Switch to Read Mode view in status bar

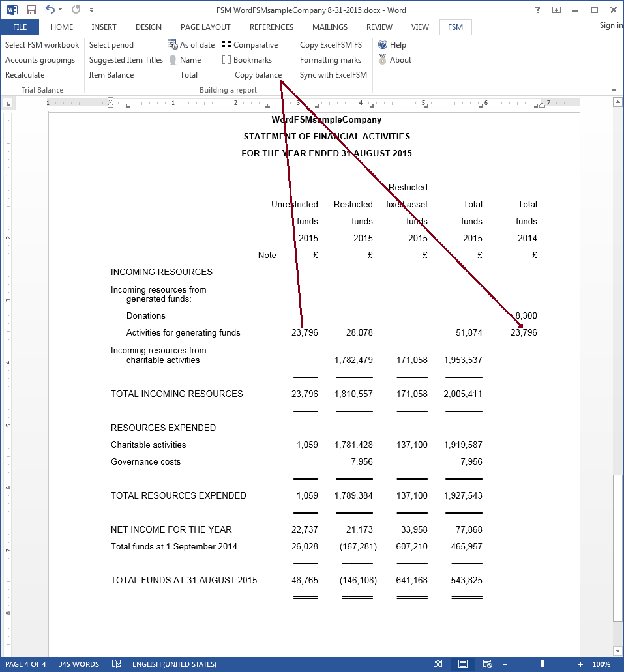[x=438, y=664]
